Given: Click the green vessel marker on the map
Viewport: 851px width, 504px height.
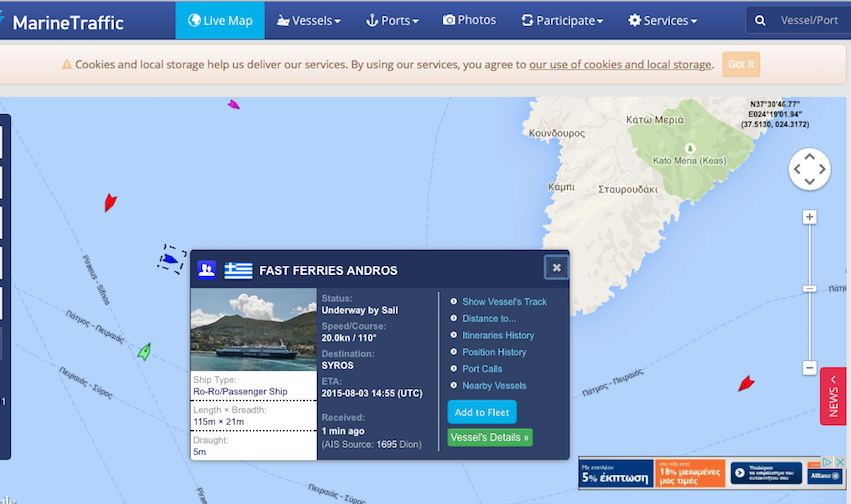Looking at the screenshot, I should [x=145, y=351].
